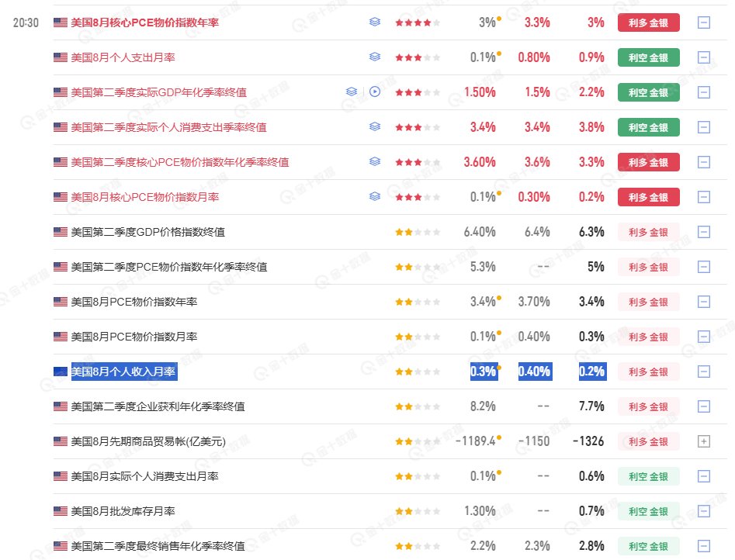The width and height of the screenshot is (735, 560).
Task: Collapse the 美国第二季度实际GDP年化季率终值 row
Action: click(x=704, y=92)
